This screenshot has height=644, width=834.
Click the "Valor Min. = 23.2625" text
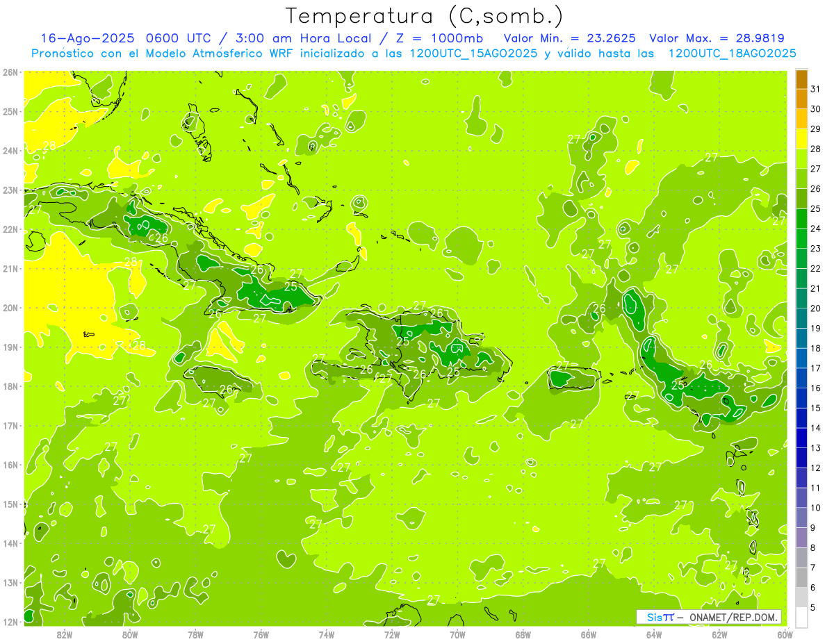click(x=571, y=38)
